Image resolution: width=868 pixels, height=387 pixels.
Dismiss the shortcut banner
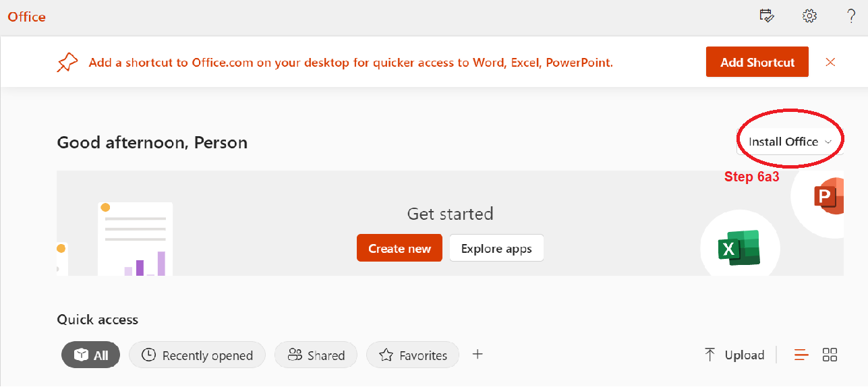pos(830,62)
